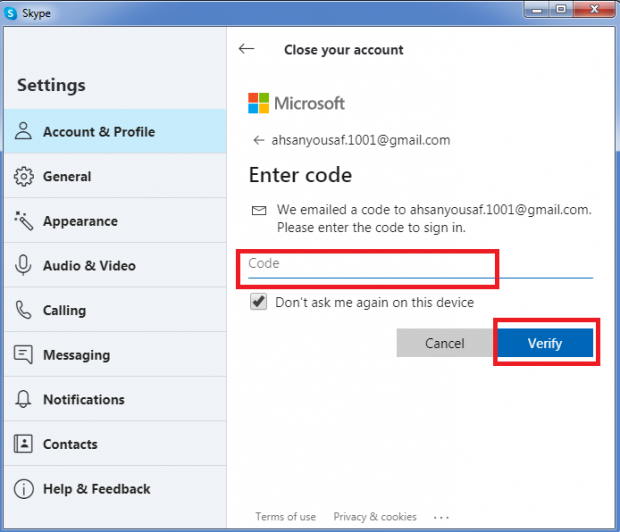Focus the Code input field

420,265
